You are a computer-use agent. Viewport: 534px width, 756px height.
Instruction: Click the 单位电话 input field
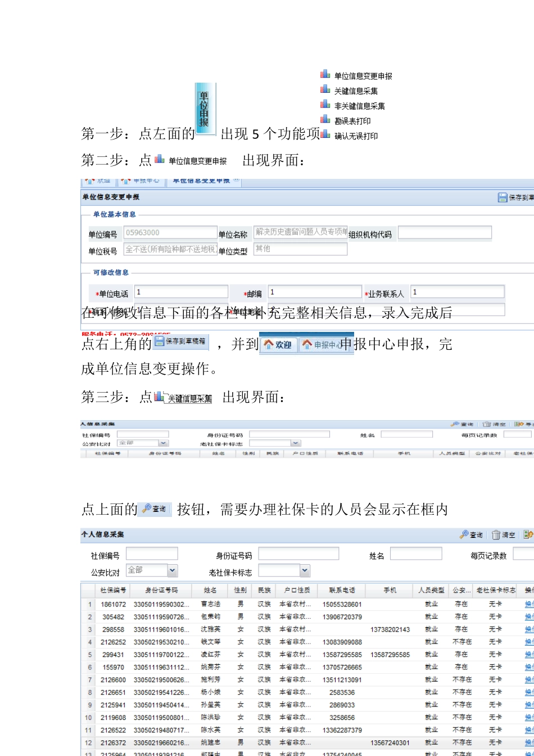point(182,292)
